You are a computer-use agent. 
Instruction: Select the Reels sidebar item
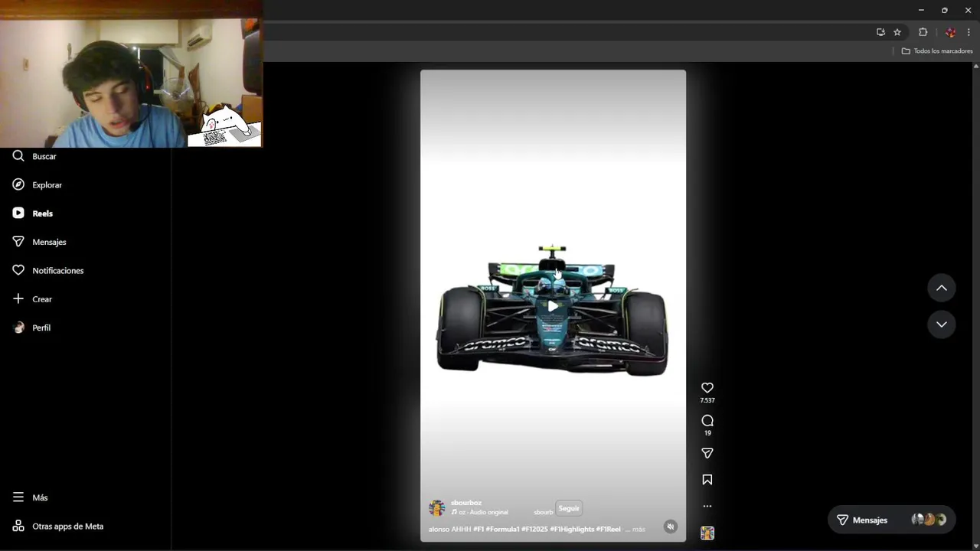point(33,214)
